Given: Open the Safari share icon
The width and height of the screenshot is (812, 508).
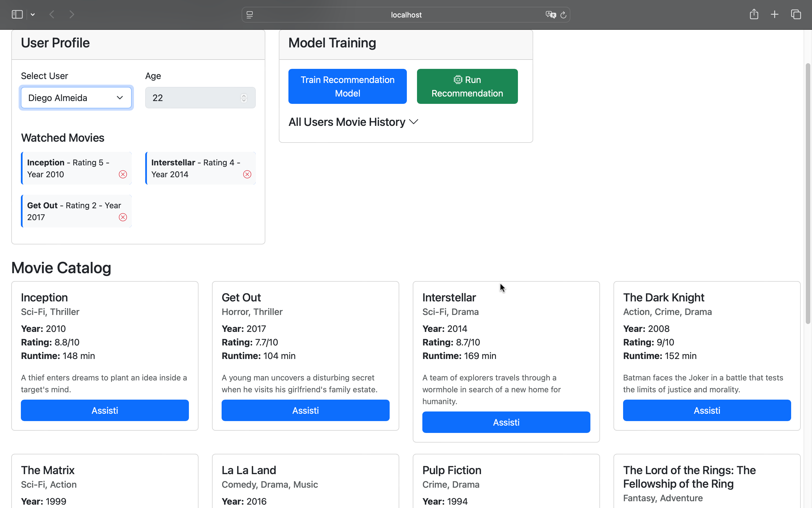Looking at the screenshot, I should pyautogui.click(x=754, y=14).
